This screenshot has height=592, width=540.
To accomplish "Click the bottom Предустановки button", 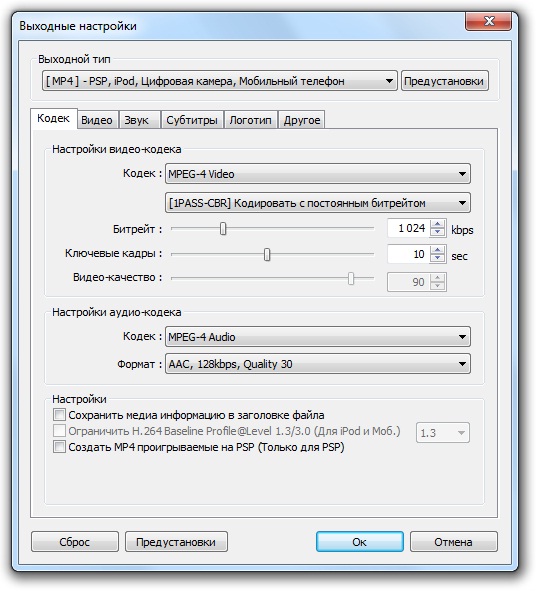I will 176,542.
